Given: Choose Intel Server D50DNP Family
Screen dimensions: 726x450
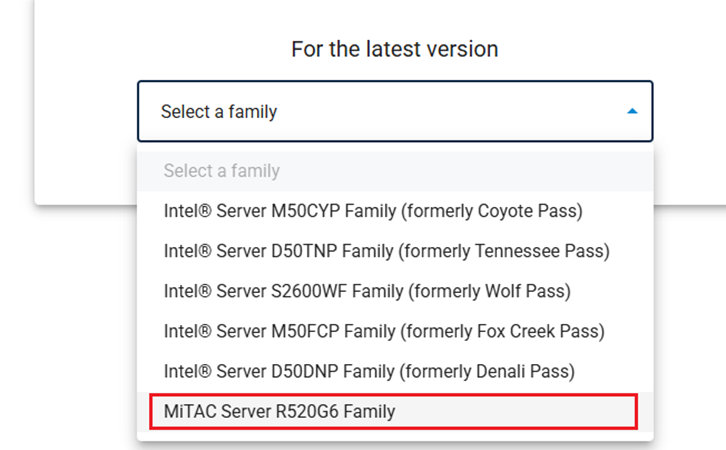Looking at the screenshot, I should point(369,371).
